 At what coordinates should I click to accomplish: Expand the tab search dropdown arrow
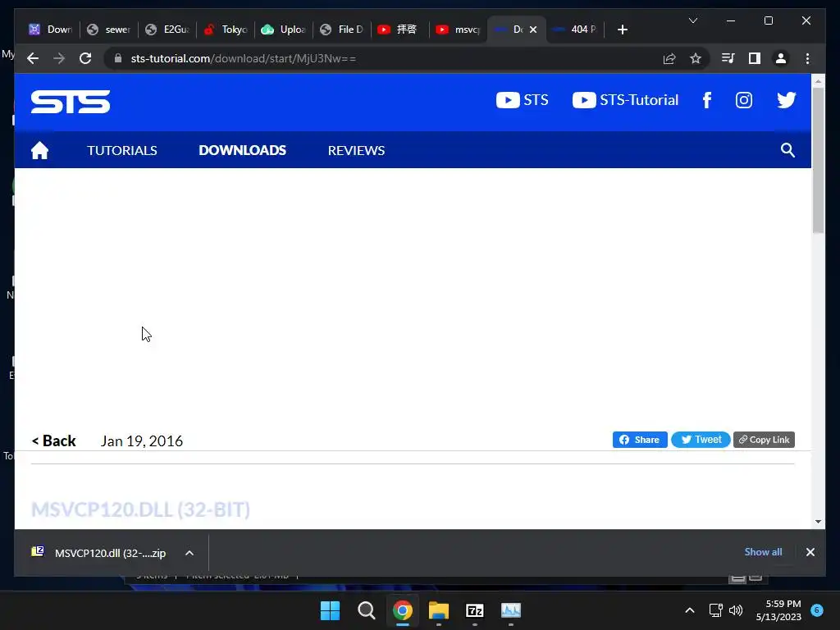(692, 21)
